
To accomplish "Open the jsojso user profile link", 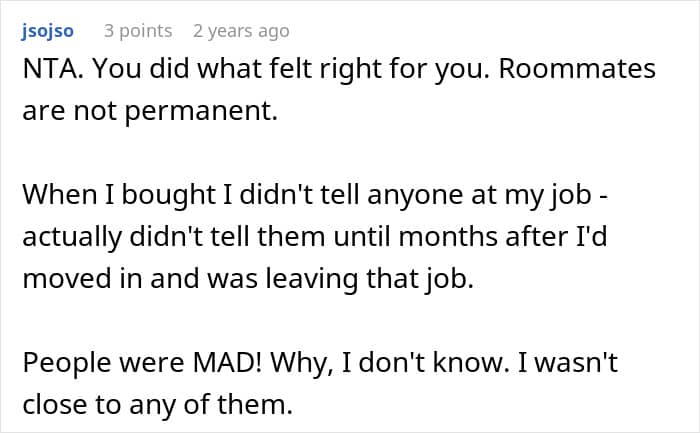I will (x=47, y=31).
